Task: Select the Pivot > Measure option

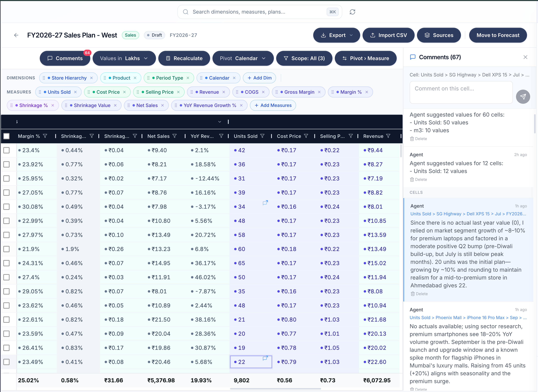Action: click(366, 58)
